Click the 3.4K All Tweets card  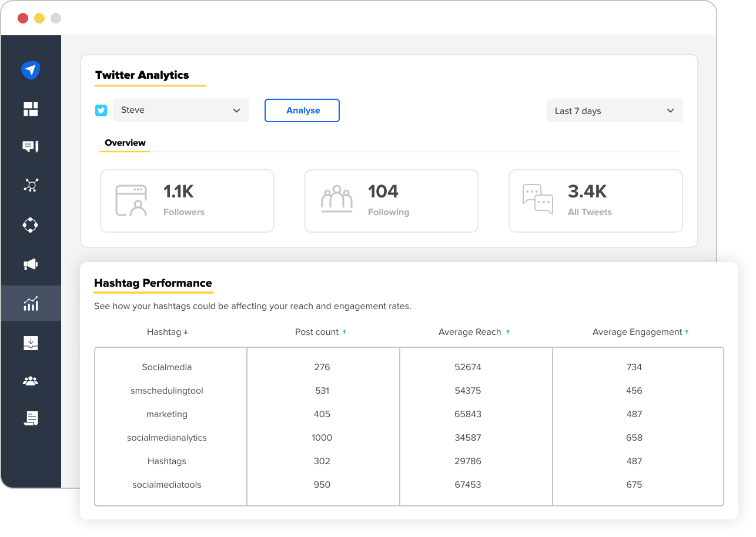[596, 201]
